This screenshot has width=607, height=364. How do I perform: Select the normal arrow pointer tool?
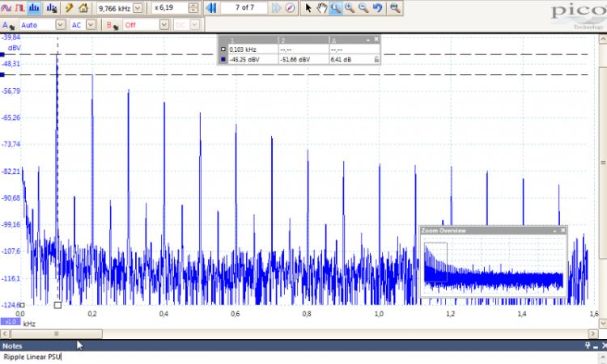(308, 8)
